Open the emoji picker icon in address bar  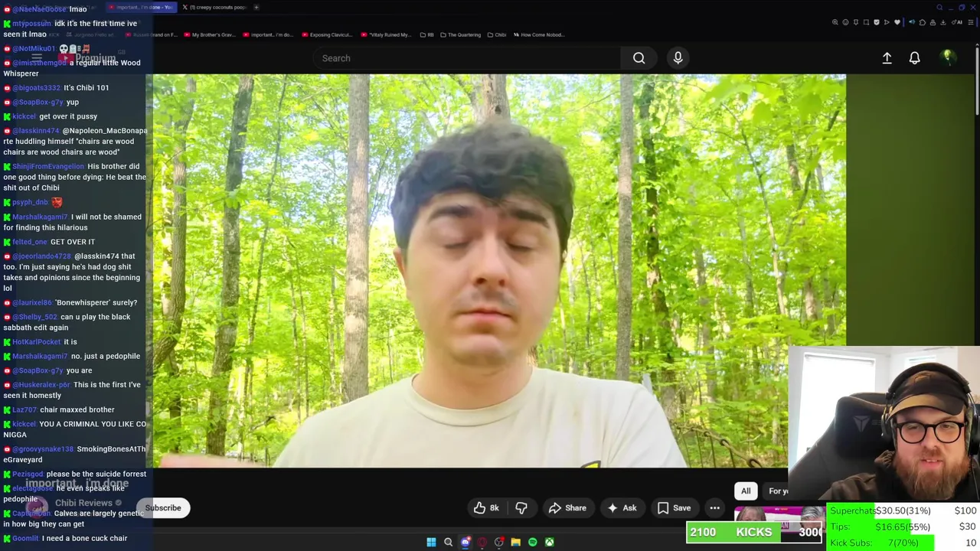pos(845,22)
